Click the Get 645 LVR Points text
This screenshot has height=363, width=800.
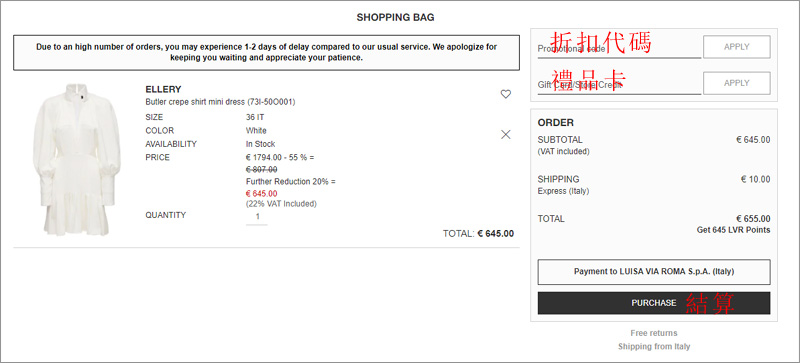(734, 230)
